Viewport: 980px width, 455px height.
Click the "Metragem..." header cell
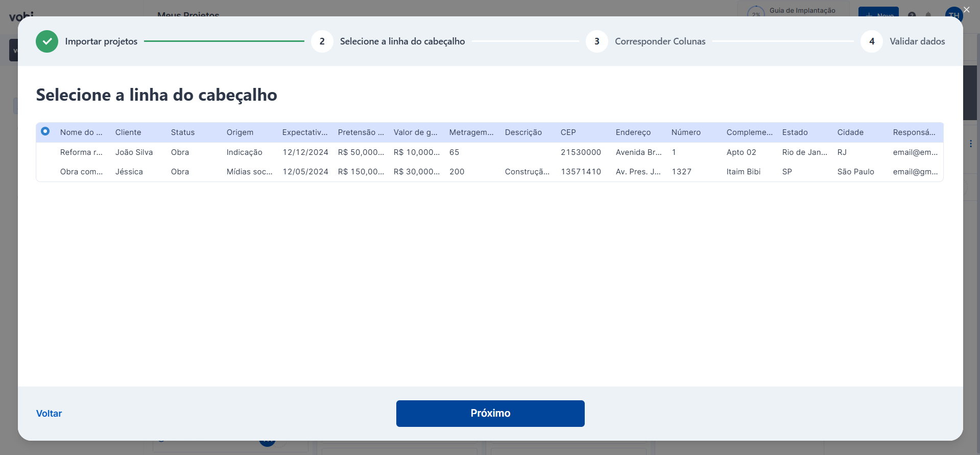471,132
